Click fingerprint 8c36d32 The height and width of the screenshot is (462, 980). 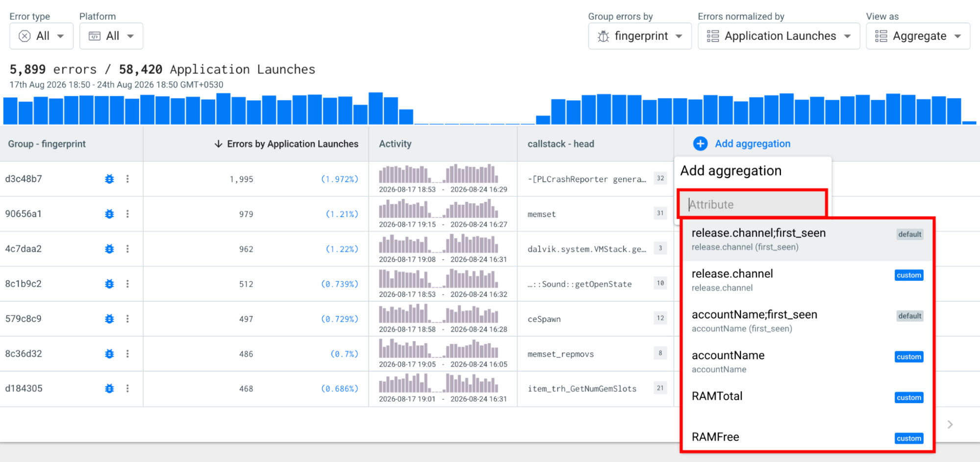coord(24,354)
